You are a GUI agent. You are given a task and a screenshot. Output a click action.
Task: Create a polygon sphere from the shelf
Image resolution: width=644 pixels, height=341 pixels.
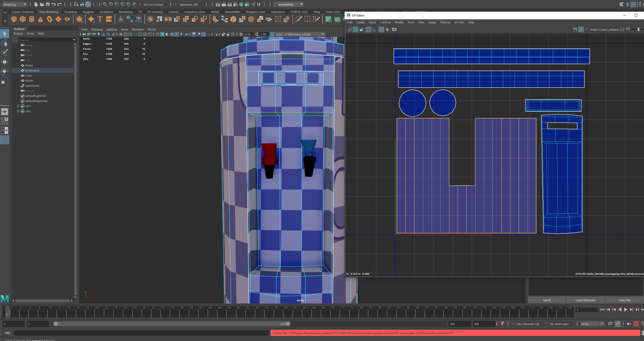14,19
